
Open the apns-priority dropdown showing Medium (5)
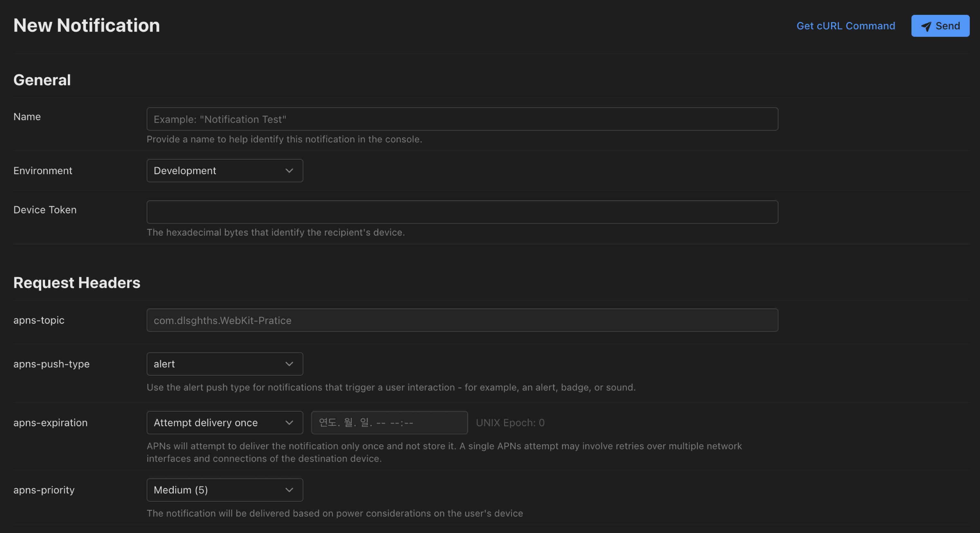point(225,490)
